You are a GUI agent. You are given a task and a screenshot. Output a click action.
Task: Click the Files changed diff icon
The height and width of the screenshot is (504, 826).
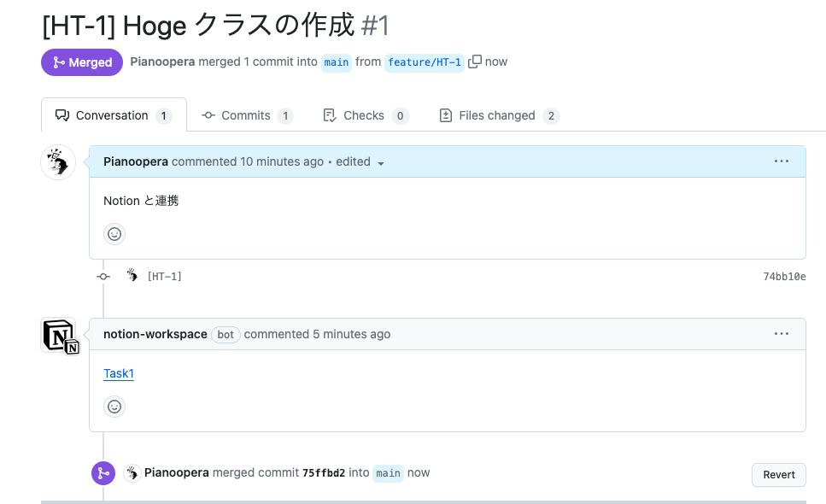[x=445, y=115]
